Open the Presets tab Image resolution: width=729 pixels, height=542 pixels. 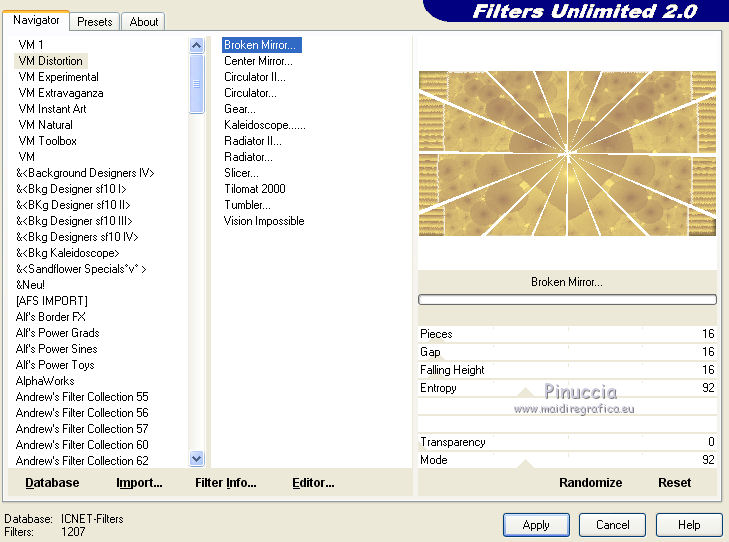point(95,22)
